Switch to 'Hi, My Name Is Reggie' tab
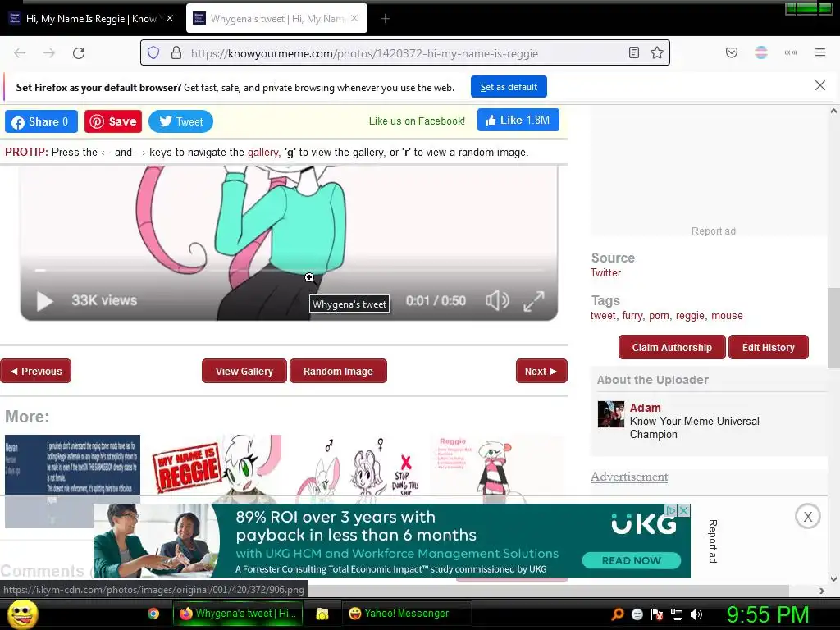The height and width of the screenshot is (630, 840). pos(92,19)
